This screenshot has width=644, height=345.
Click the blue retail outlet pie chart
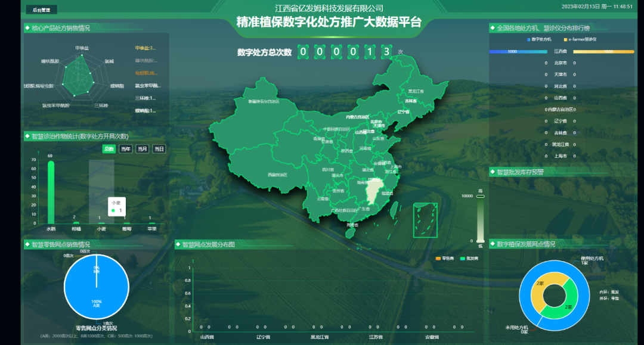pyautogui.click(x=97, y=286)
